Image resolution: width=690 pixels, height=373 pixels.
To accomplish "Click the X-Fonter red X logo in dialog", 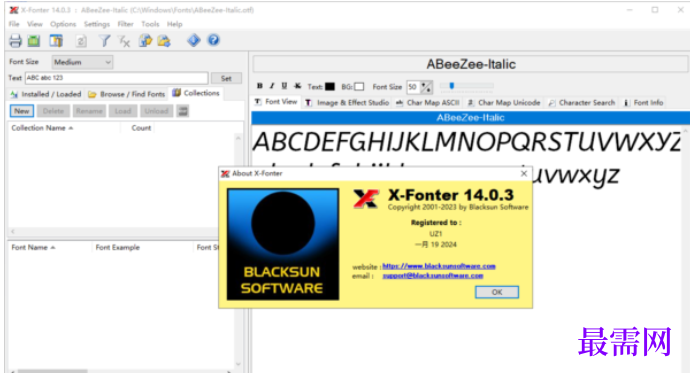I will point(366,198).
